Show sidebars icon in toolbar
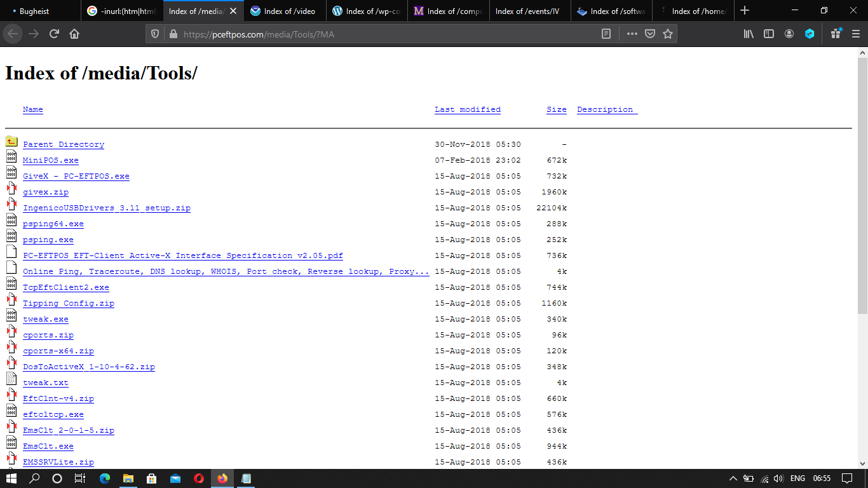The height and width of the screenshot is (488, 868). (x=769, y=34)
